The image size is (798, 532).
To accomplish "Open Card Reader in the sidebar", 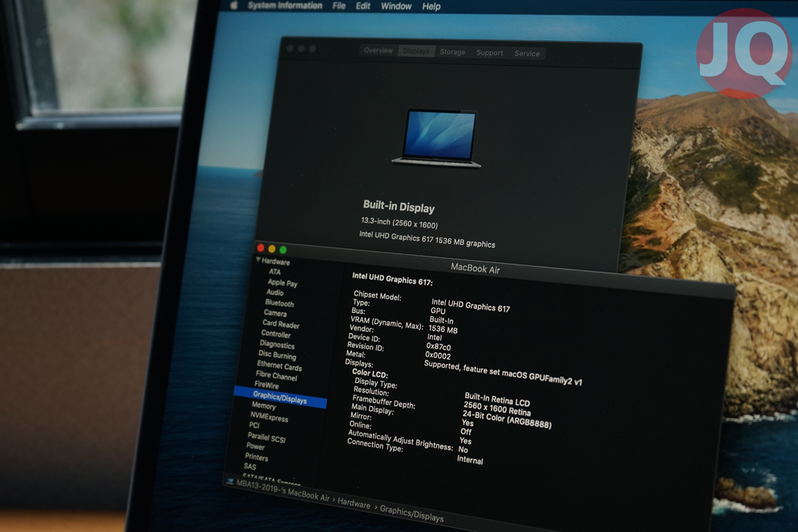I will coord(281,325).
